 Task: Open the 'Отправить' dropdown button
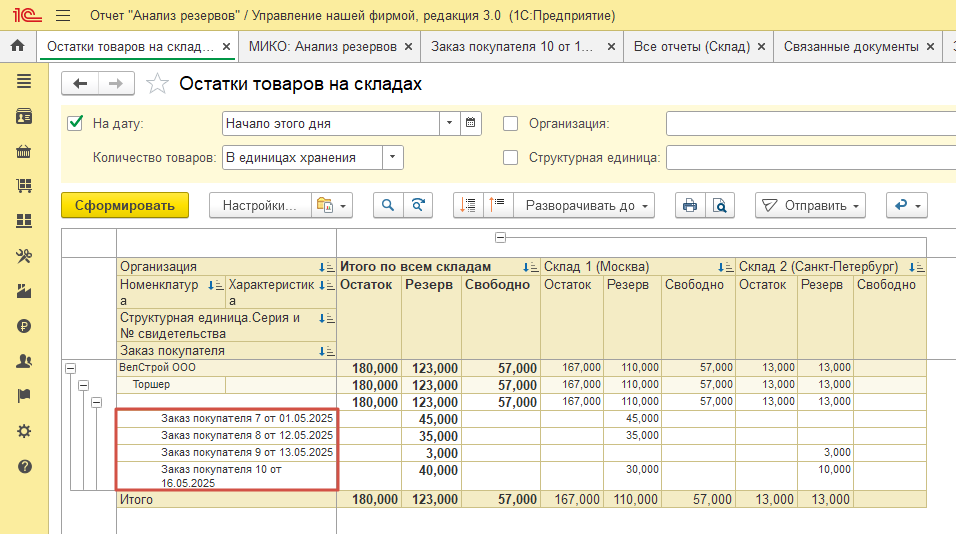[810, 205]
